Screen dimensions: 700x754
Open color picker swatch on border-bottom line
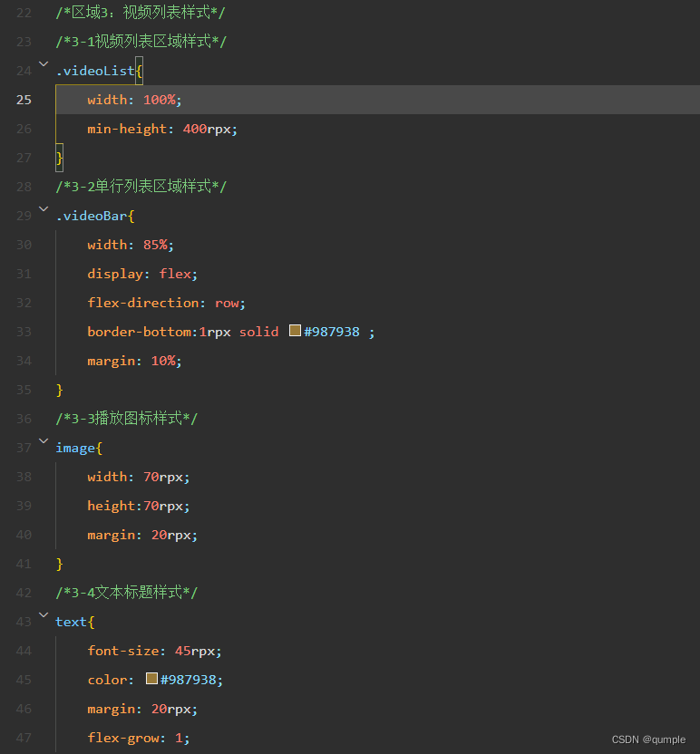(x=295, y=331)
